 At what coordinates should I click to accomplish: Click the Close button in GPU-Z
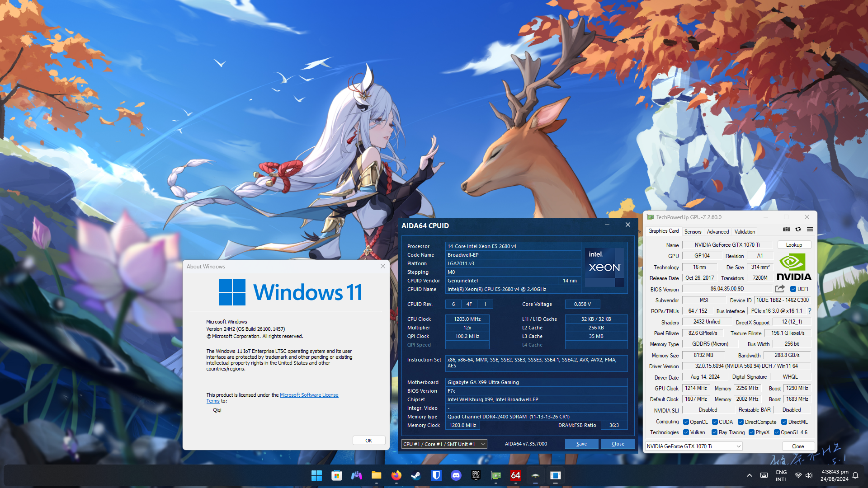pyautogui.click(x=798, y=446)
